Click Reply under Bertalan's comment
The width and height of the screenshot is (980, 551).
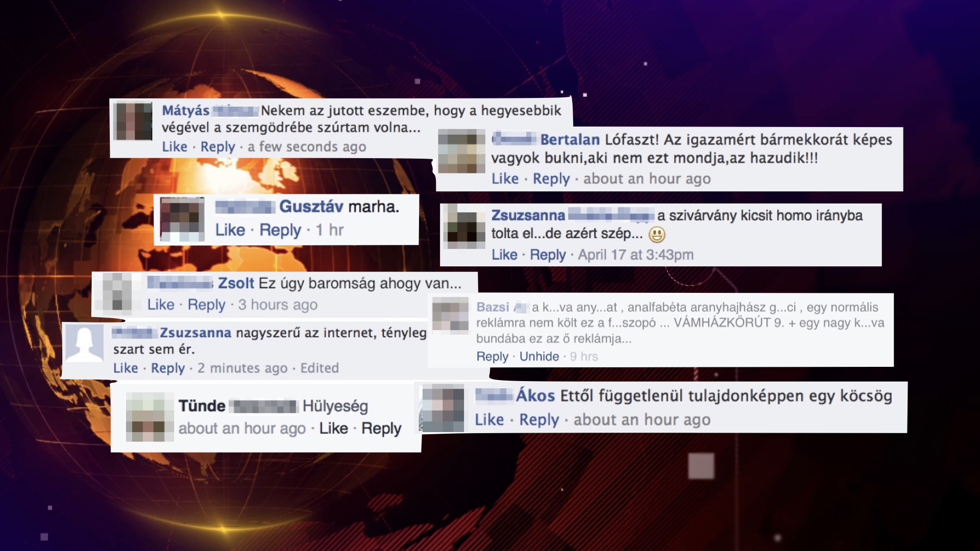click(551, 179)
